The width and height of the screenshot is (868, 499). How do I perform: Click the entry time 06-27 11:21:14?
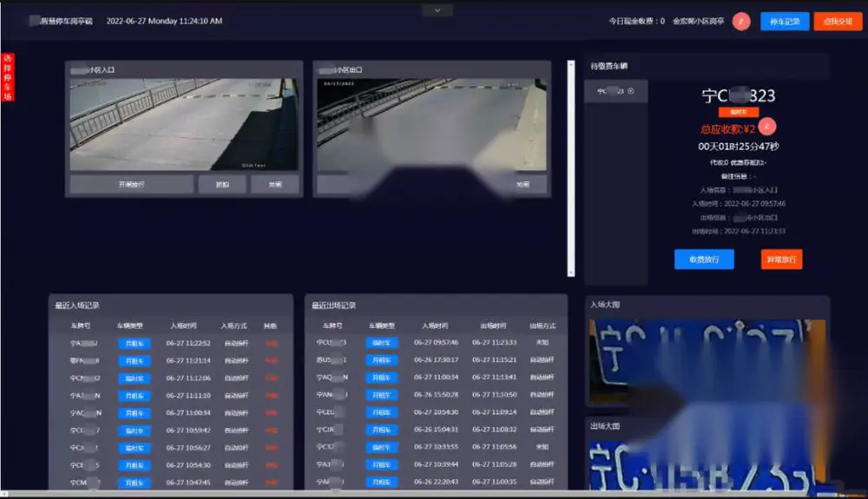point(188,361)
